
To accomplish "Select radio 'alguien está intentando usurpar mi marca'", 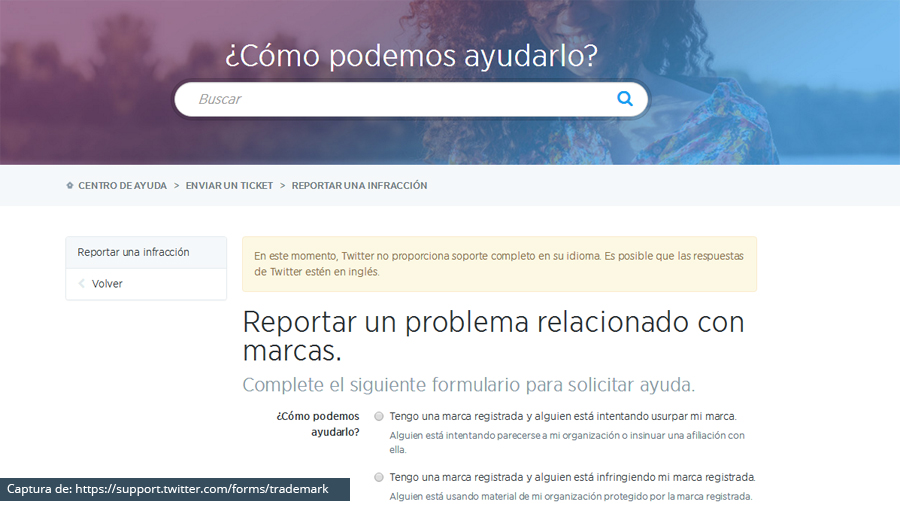I will [x=379, y=416].
